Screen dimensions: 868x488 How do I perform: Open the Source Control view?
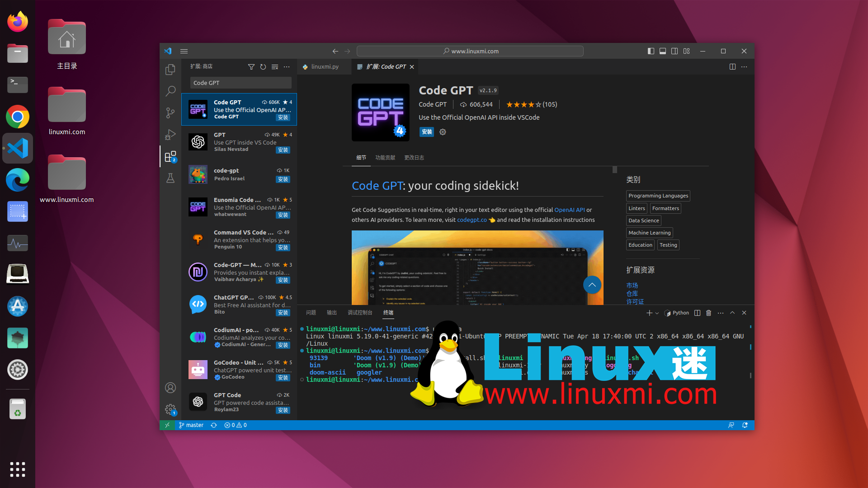(170, 113)
